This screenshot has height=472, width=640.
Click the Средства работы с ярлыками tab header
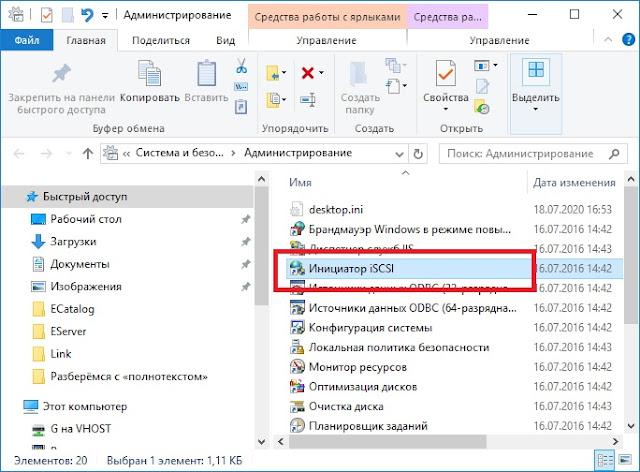tap(327, 17)
